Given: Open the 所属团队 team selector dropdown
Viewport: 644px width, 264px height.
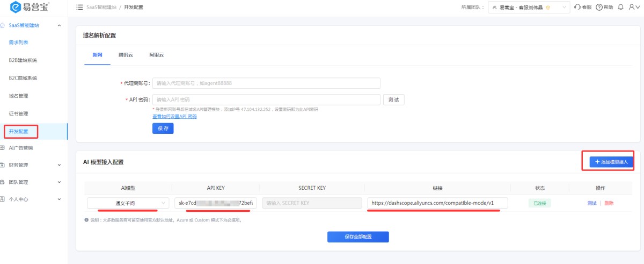Looking at the screenshot, I should 529,8.
